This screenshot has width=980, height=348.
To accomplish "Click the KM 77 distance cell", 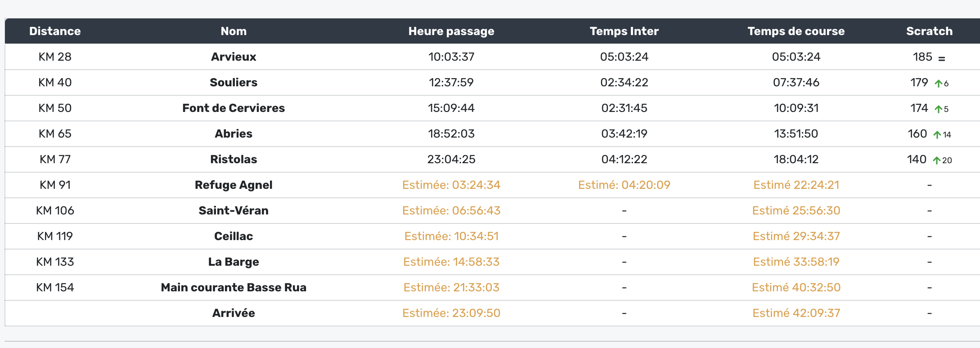I will pyautogui.click(x=55, y=159).
